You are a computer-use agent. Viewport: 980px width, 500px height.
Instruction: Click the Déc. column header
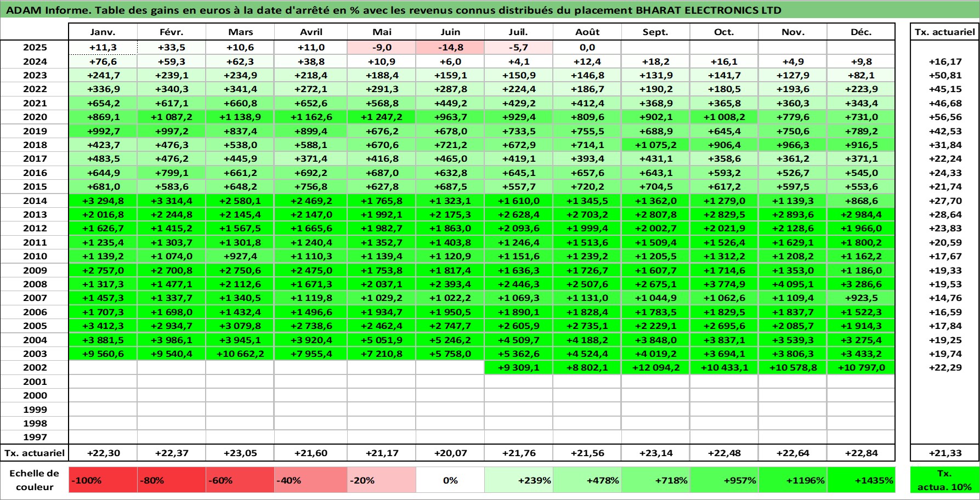pos(861,32)
